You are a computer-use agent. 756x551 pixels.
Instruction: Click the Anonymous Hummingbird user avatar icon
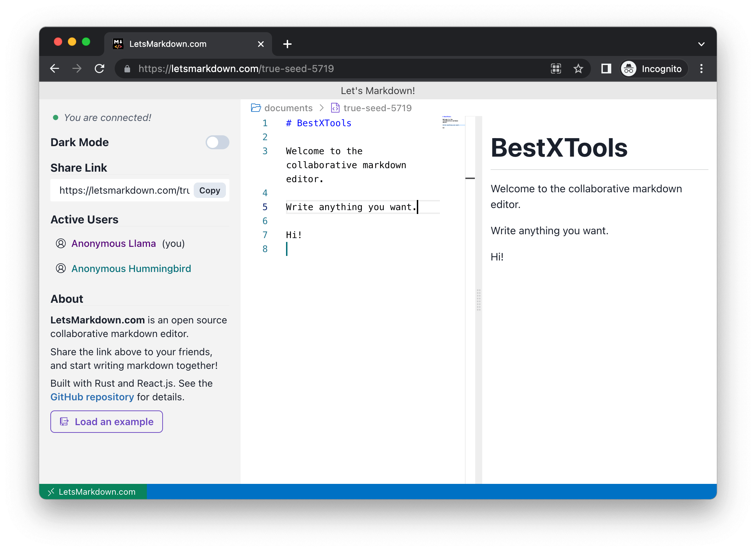[61, 269]
